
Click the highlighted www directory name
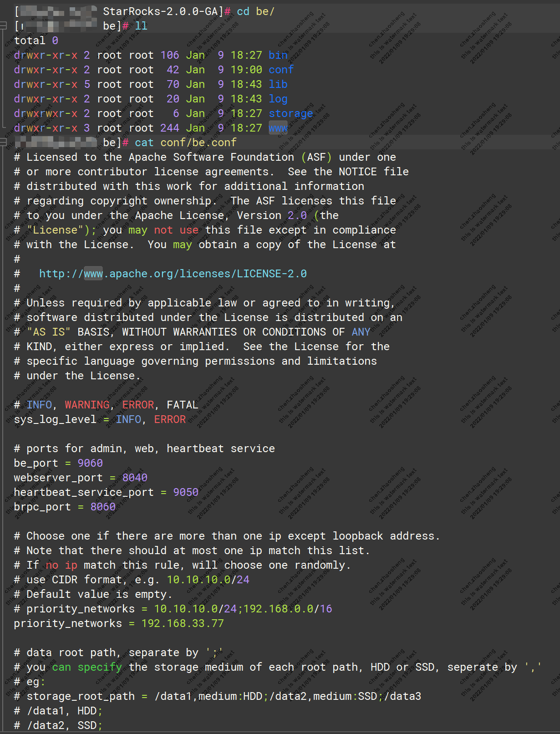coord(278,128)
